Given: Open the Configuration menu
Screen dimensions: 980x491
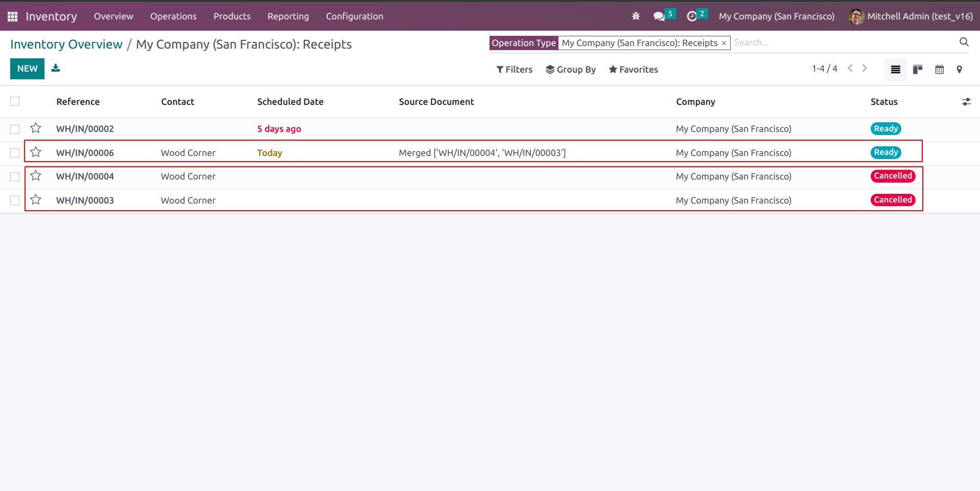Looking at the screenshot, I should point(354,16).
